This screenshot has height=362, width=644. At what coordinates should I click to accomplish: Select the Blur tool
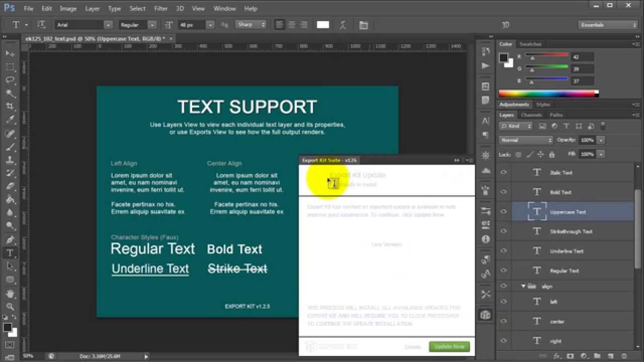[10, 212]
